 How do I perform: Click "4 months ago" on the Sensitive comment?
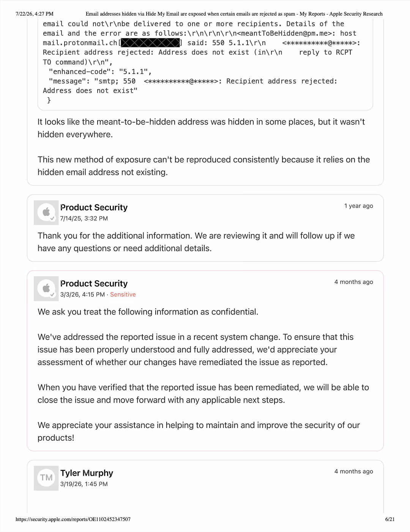pyautogui.click(x=354, y=282)
